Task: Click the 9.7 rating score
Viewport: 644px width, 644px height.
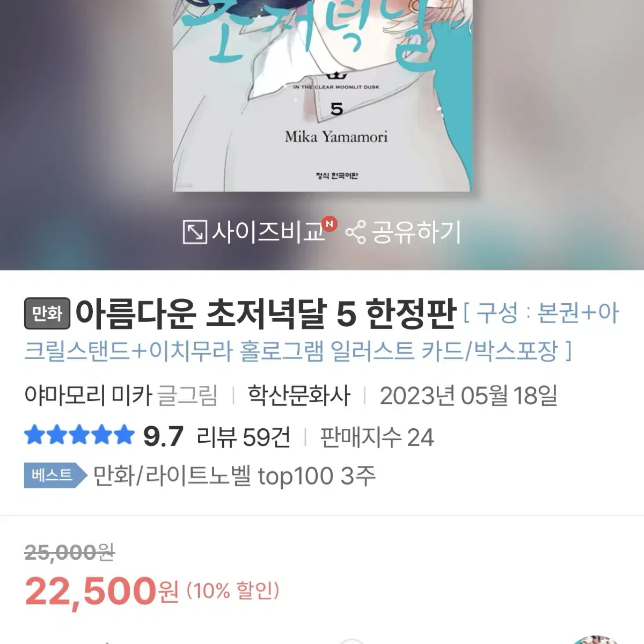Action: pyautogui.click(x=163, y=436)
